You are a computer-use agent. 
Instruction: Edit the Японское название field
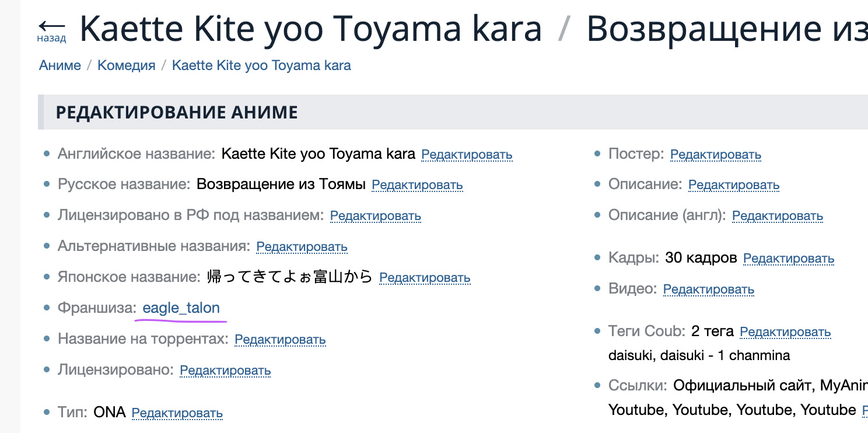pos(425,278)
